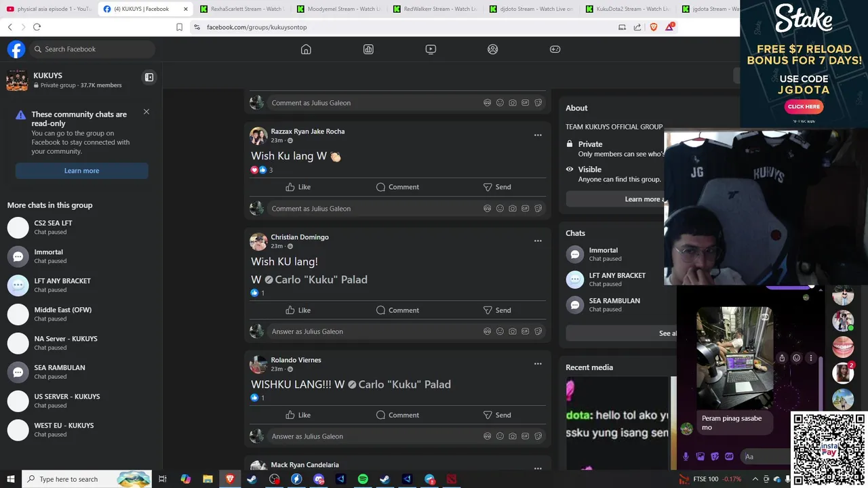Open the Groups icon in Facebook's top navigation
Screen dimensions: 868x488
[x=493, y=49]
